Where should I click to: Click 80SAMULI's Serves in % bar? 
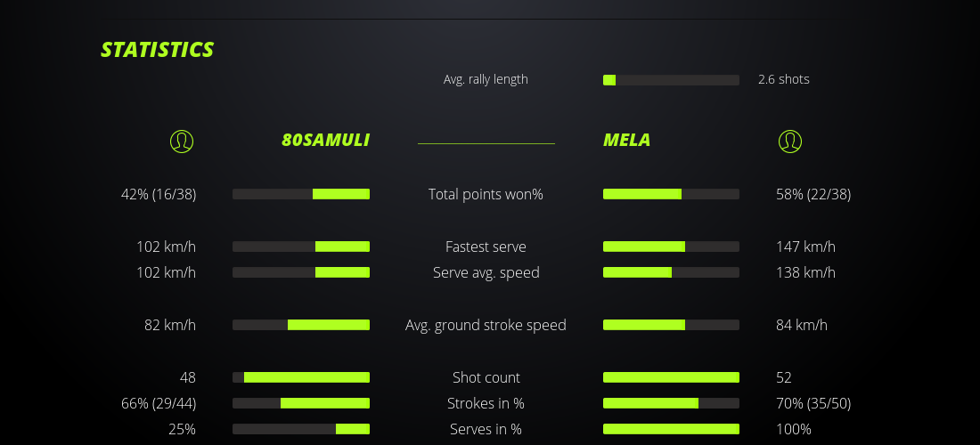coord(301,429)
